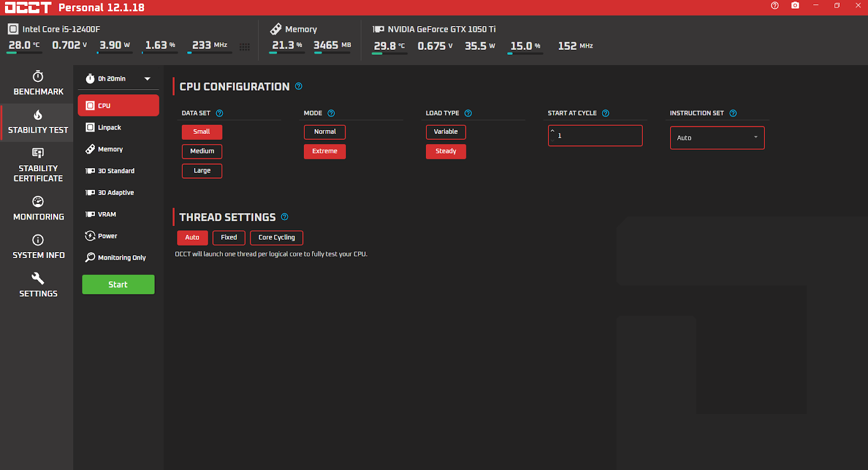Click the NVIDIA GPU card icon
The image size is (868, 470).
click(378, 29)
